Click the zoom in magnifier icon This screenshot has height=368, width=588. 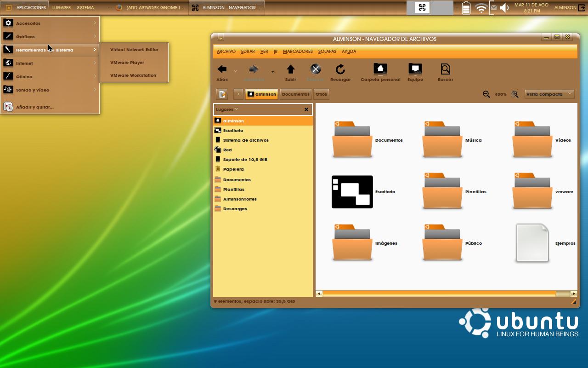515,94
